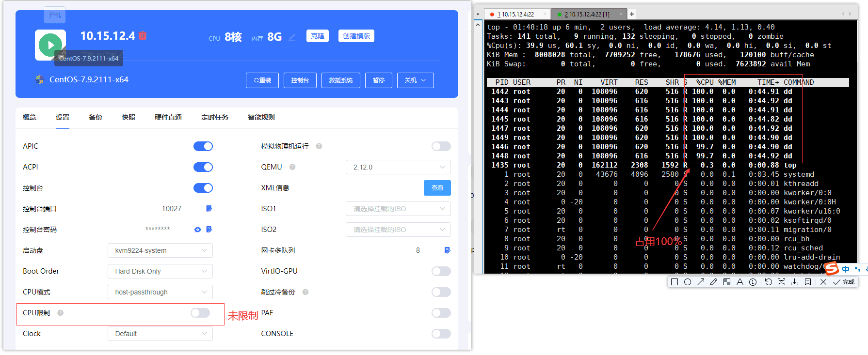Click the 创建模版 button
Screen dimensions: 868x355
tap(356, 36)
